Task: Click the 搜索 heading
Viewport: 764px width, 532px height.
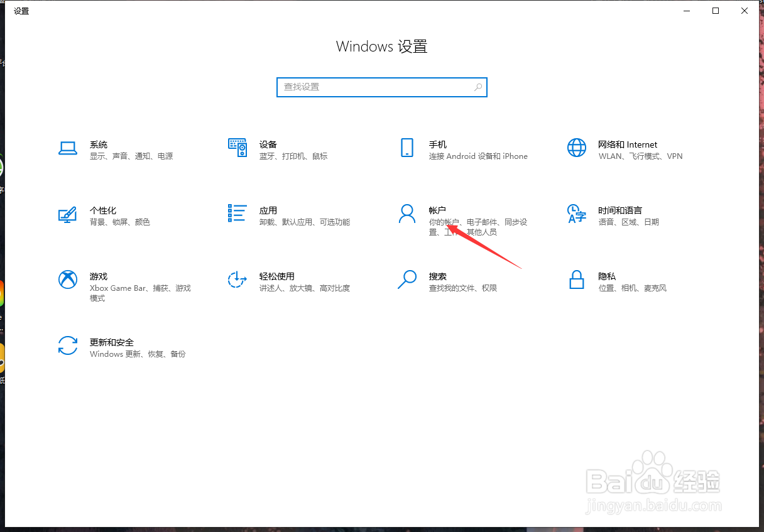Action: (x=438, y=276)
